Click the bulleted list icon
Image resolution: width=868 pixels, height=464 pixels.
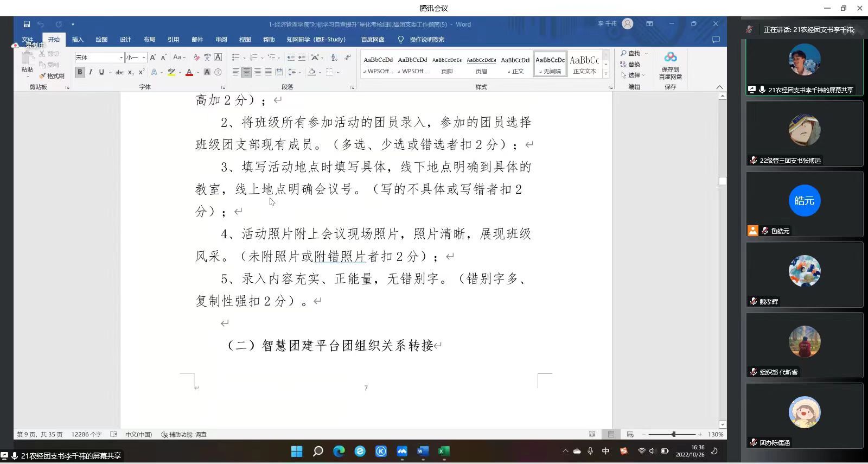[x=235, y=58]
